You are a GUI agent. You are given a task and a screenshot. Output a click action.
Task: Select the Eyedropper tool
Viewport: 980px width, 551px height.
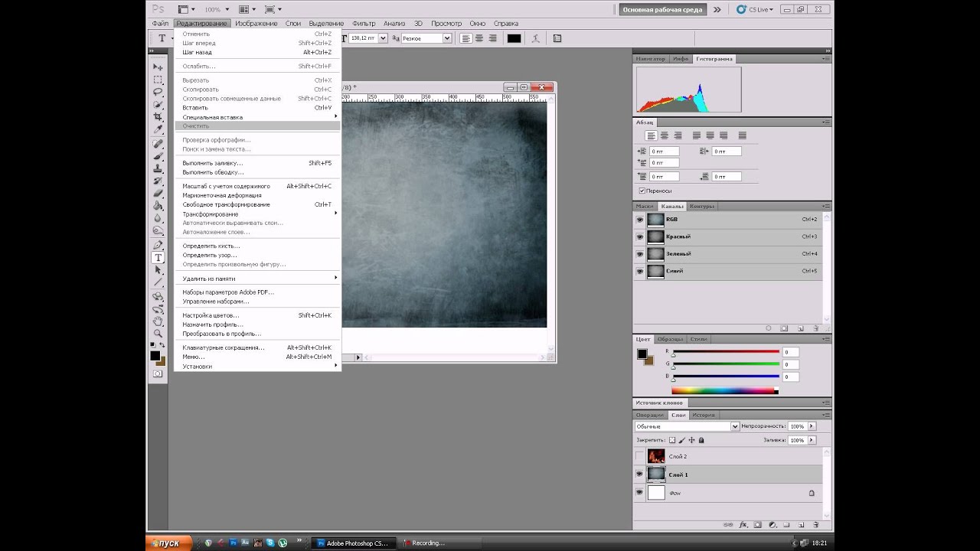click(x=158, y=129)
